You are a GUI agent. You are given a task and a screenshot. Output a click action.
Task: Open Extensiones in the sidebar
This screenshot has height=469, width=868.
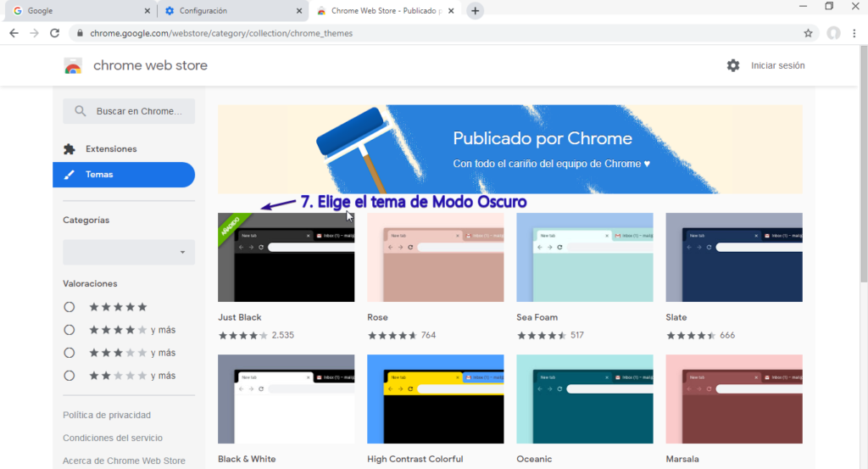pyautogui.click(x=110, y=149)
